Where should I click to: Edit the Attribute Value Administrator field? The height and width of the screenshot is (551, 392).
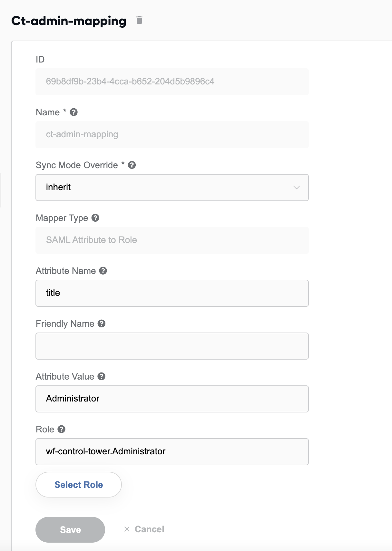(172, 399)
